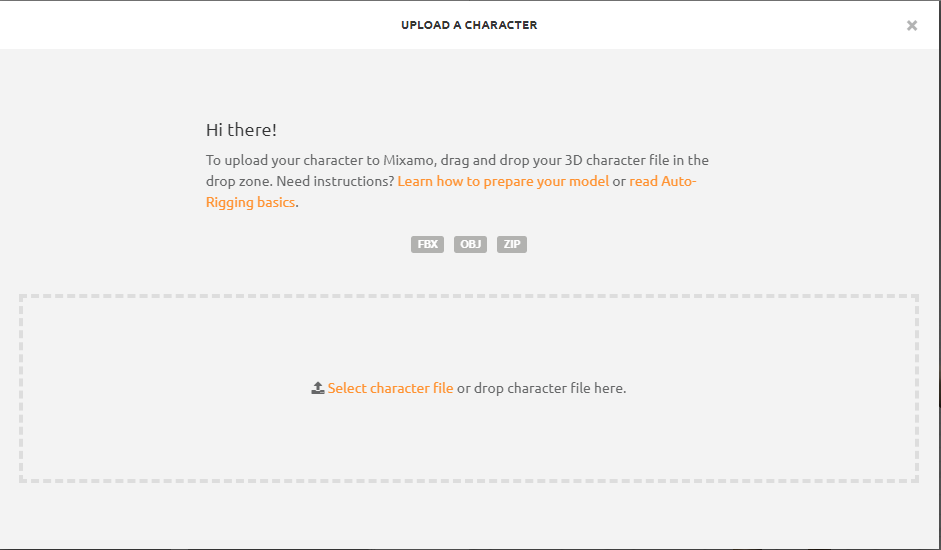Open 'Learn how to prepare your model' link
Viewport: 941px width, 550px height.
pyautogui.click(x=503, y=181)
